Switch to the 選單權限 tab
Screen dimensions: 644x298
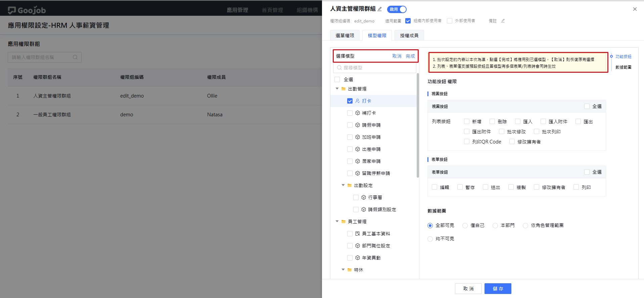click(345, 36)
